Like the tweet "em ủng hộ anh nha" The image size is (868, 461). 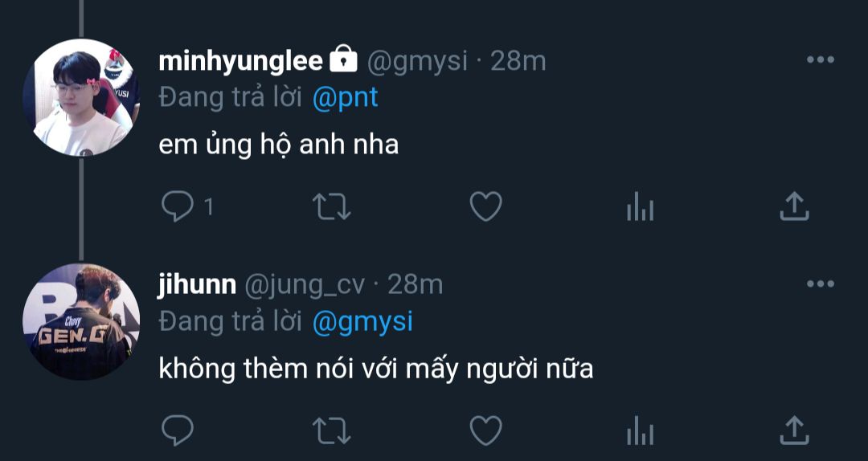[x=485, y=206]
